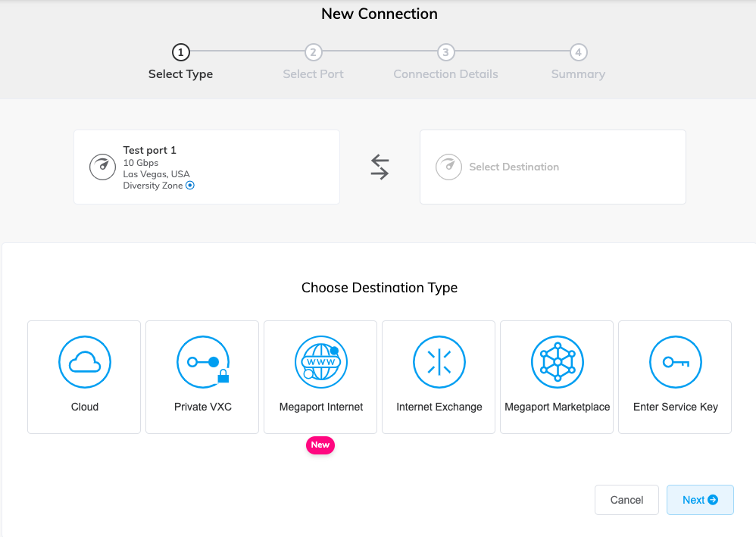
Task: Click the Cloud card label
Action: pyautogui.click(x=85, y=407)
